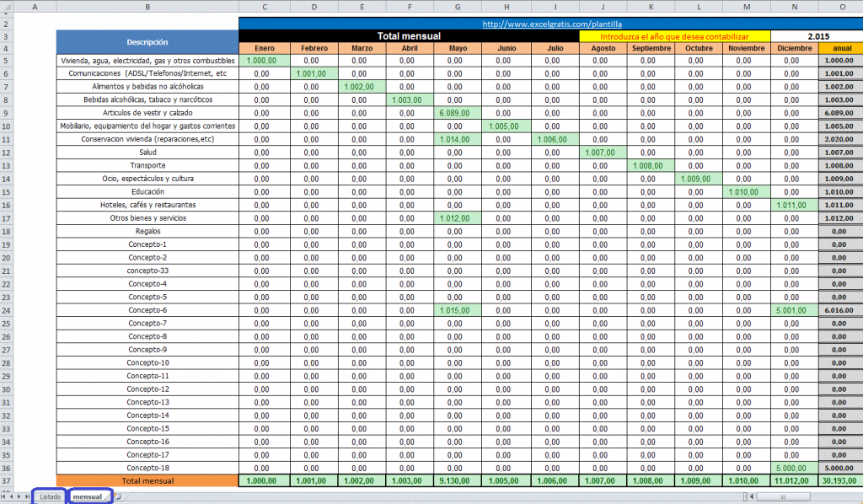863x504 pixels.
Task: Click the tab split handle beside the scrollbar
Action: pyautogui.click(x=745, y=497)
